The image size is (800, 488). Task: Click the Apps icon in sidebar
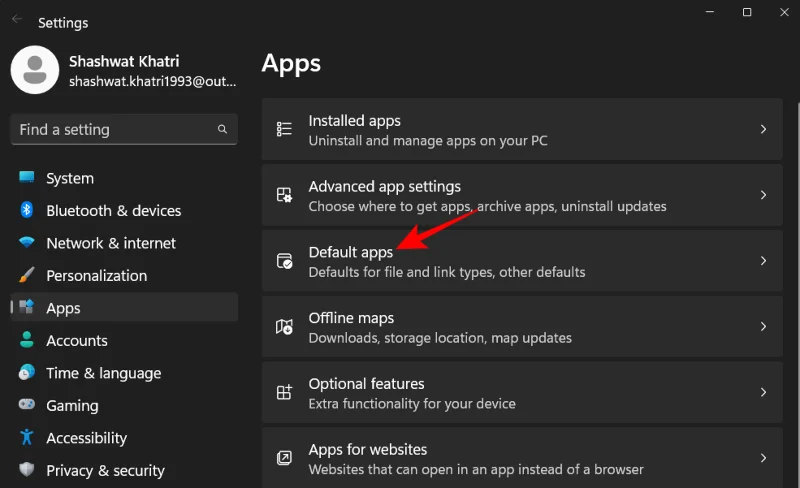coord(27,307)
